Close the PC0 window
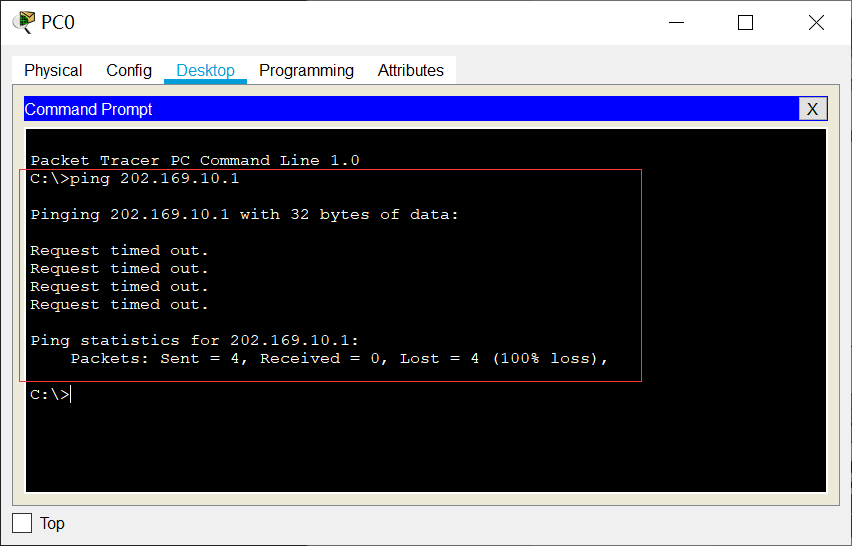The height and width of the screenshot is (546, 852). 816,23
